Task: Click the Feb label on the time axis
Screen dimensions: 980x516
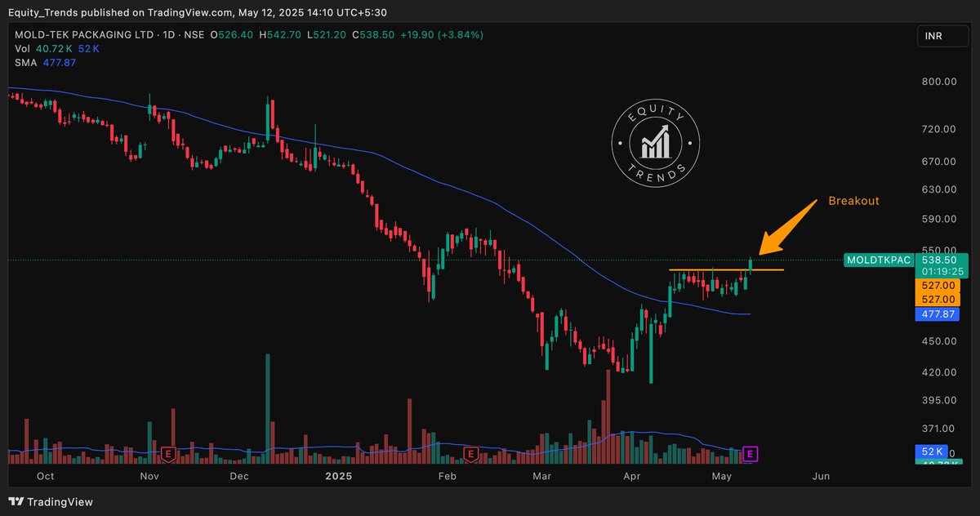Action: pyautogui.click(x=447, y=476)
